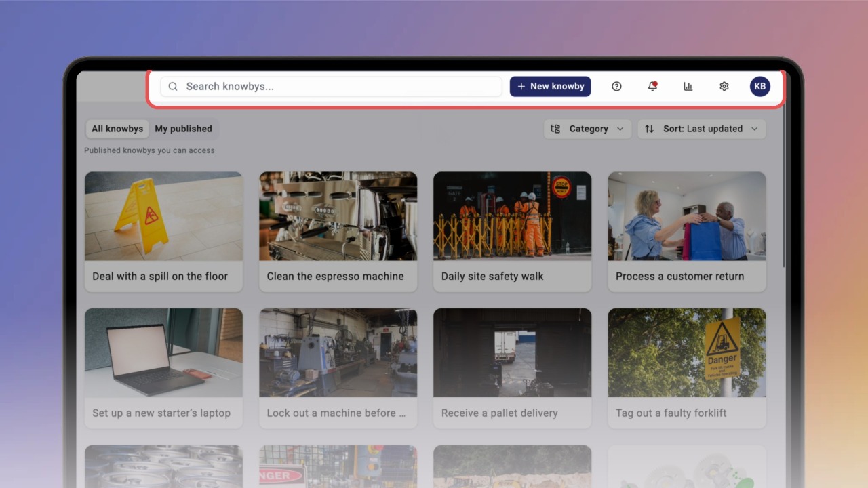Screen dimensions: 868x488
Task: Open the customer return photo
Action: pos(687,216)
